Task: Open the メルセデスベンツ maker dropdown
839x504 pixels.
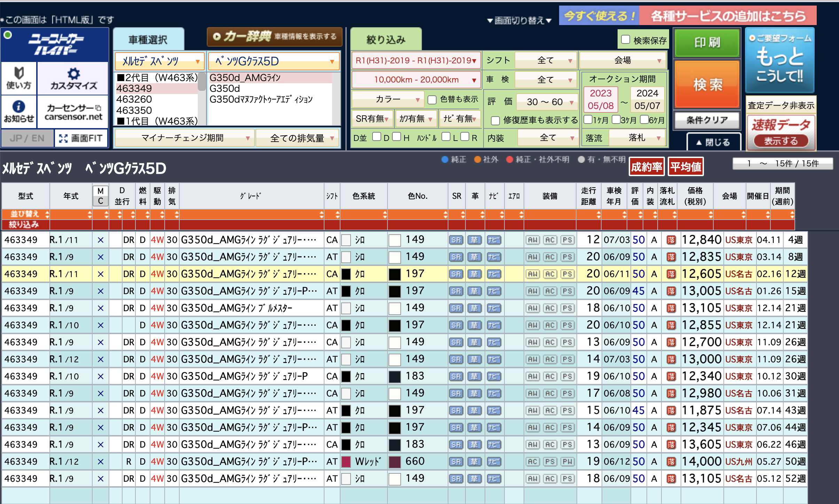Action: click(x=160, y=61)
